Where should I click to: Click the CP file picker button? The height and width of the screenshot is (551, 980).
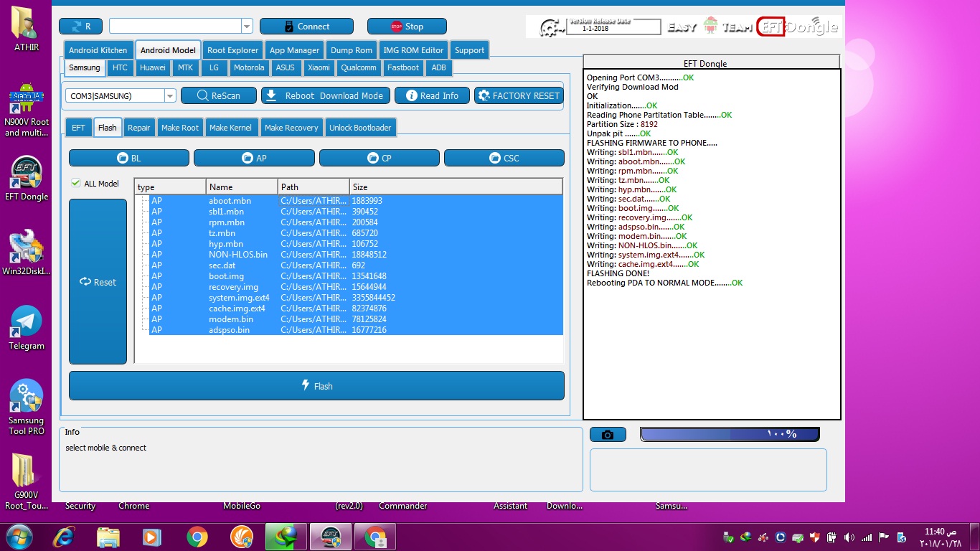pyautogui.click(x=380, y=158)
